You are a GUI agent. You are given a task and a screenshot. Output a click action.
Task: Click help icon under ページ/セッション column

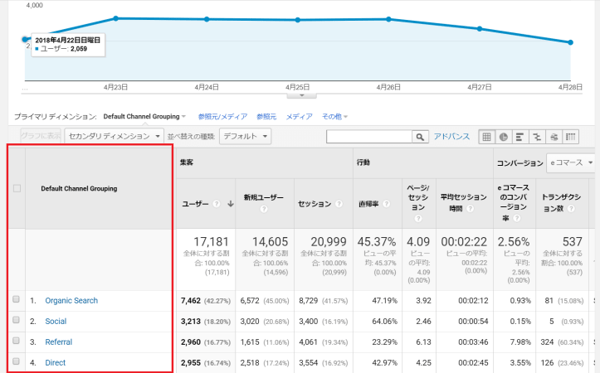coord(418,218)
